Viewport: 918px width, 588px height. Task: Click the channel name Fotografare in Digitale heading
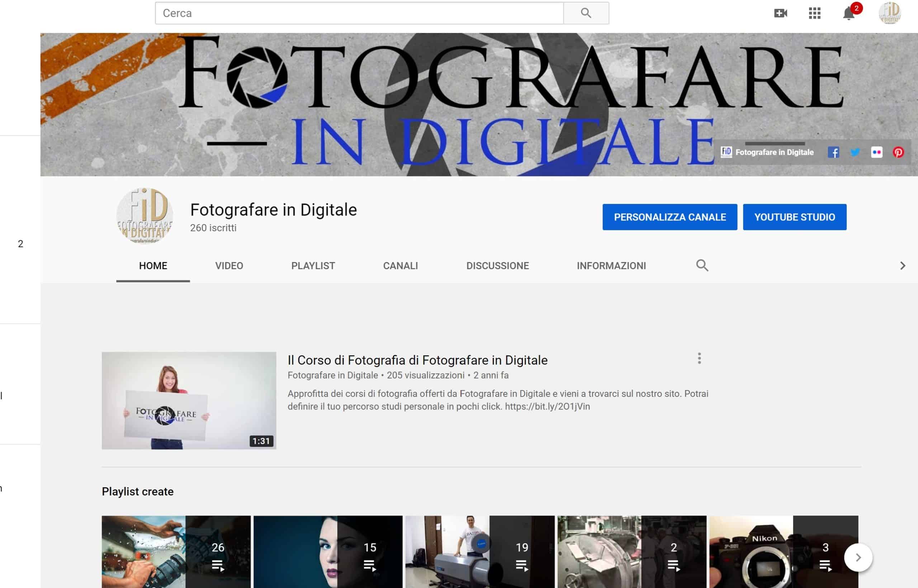coord(273,210)
